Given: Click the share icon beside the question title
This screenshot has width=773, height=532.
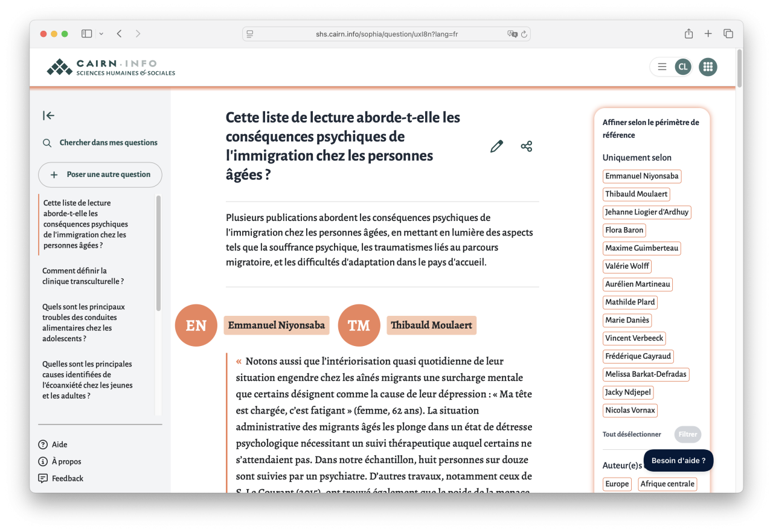Looking at the screenshot, I should tap(526, 146).
